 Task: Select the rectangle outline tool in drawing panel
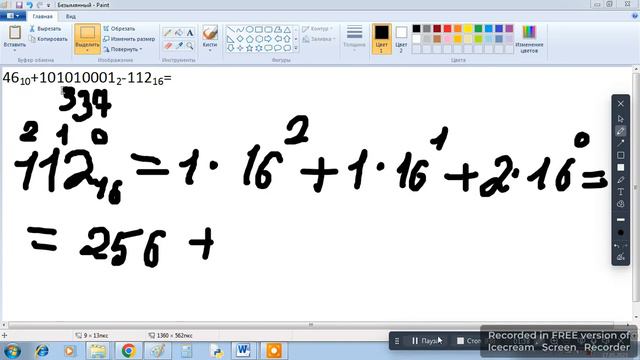[x=620, y=155]
